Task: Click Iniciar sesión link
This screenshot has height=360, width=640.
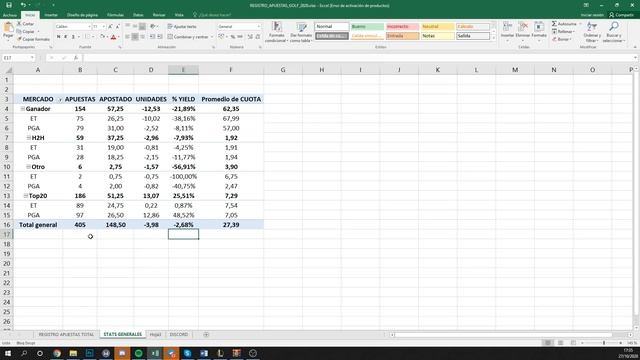Action: pos(592,15)
